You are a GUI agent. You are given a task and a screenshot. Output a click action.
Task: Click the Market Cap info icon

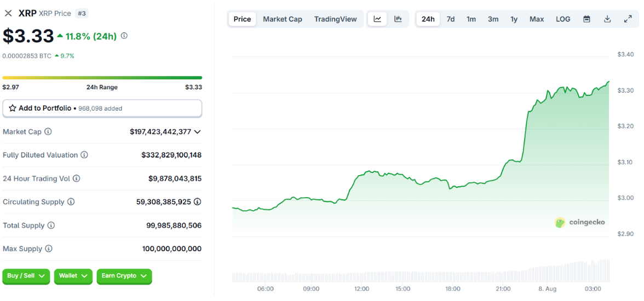pos(48,132)
